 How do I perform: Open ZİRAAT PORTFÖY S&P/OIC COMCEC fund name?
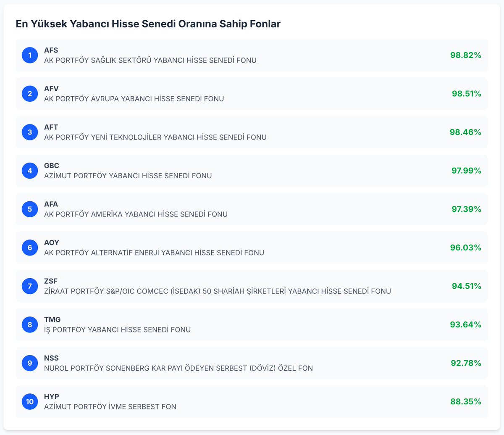(218, 291)
